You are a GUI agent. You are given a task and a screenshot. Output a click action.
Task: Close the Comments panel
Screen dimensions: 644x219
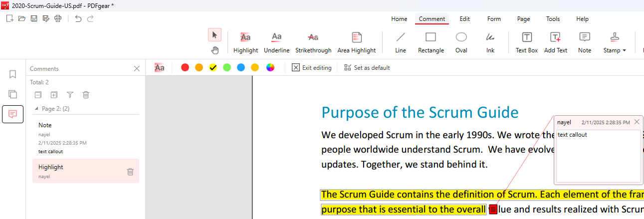click(137, 69)
